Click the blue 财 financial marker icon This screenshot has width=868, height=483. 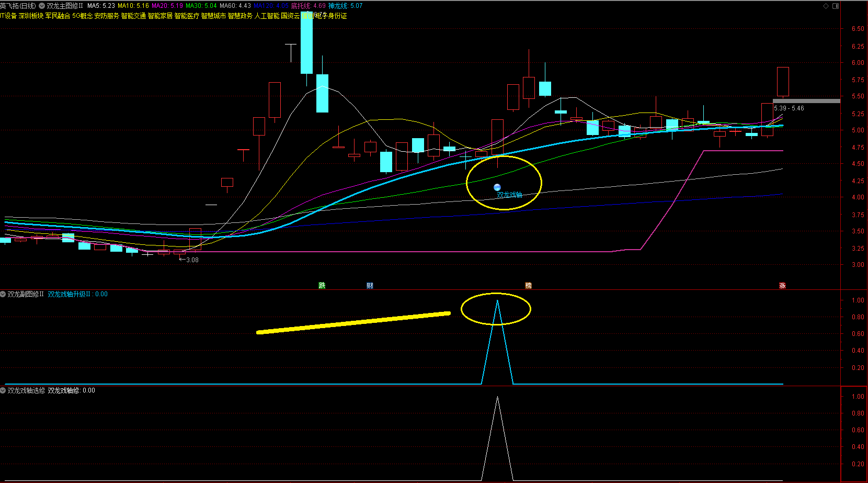point(370,285)
